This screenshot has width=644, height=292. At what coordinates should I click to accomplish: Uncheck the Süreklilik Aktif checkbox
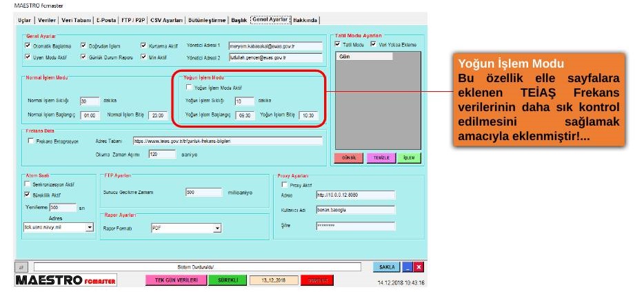point(28,195)
